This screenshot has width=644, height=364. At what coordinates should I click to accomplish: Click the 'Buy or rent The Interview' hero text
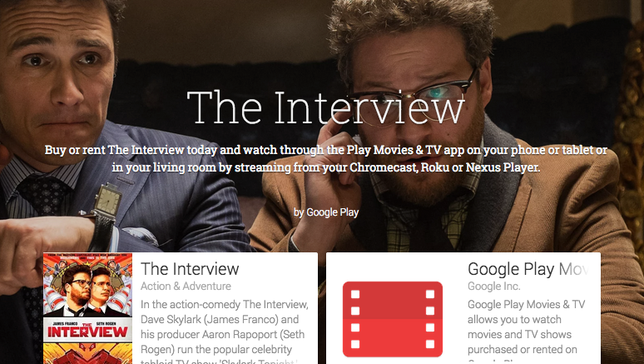tap(325, 158)
